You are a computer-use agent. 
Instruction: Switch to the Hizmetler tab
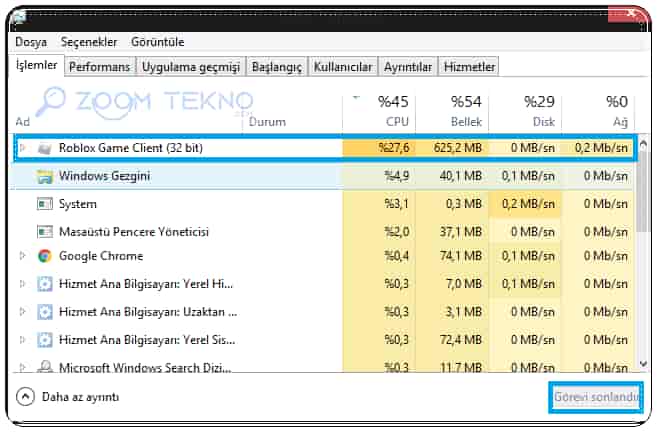click(469, 67)
